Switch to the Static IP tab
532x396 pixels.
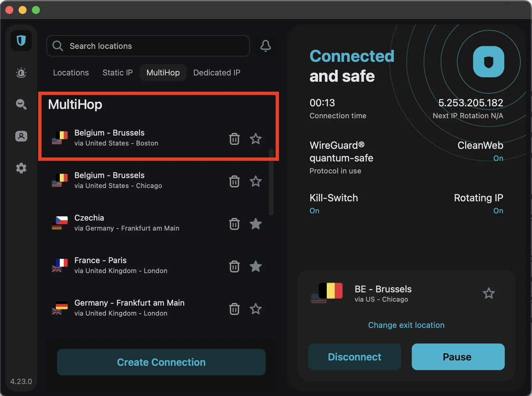pyautogui.click(x=118, y=72)
